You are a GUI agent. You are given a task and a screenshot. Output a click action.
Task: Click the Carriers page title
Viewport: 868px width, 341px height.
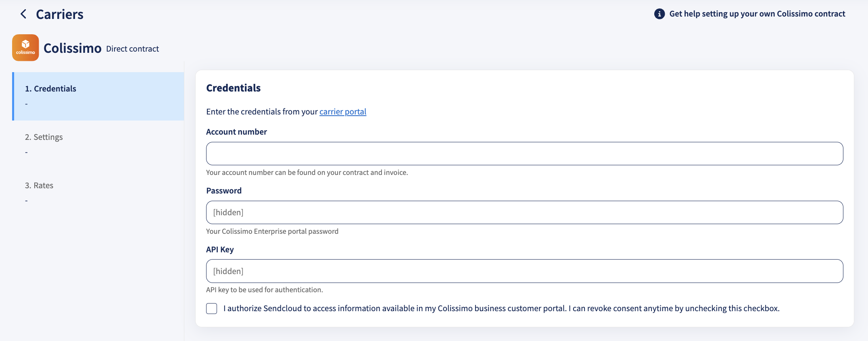pos(60,14)
